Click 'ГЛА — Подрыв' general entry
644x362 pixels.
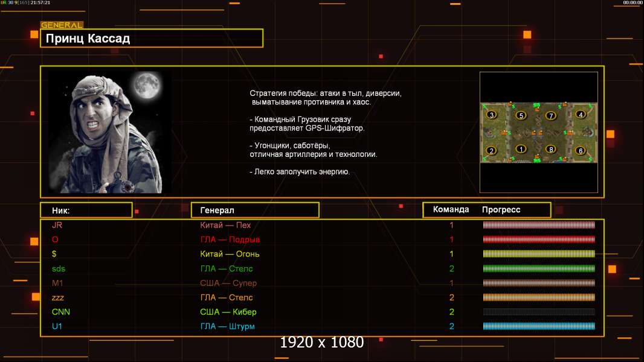pos(230,239)
